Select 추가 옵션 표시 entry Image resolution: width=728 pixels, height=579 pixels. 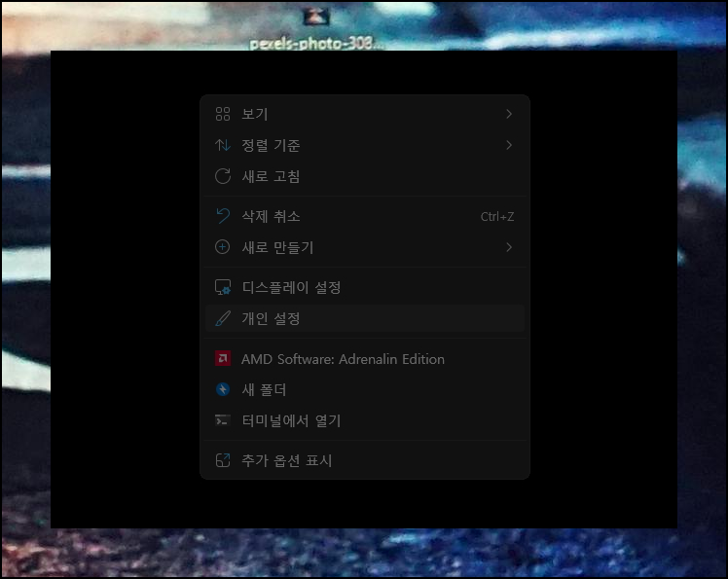[x=365, y=460]
